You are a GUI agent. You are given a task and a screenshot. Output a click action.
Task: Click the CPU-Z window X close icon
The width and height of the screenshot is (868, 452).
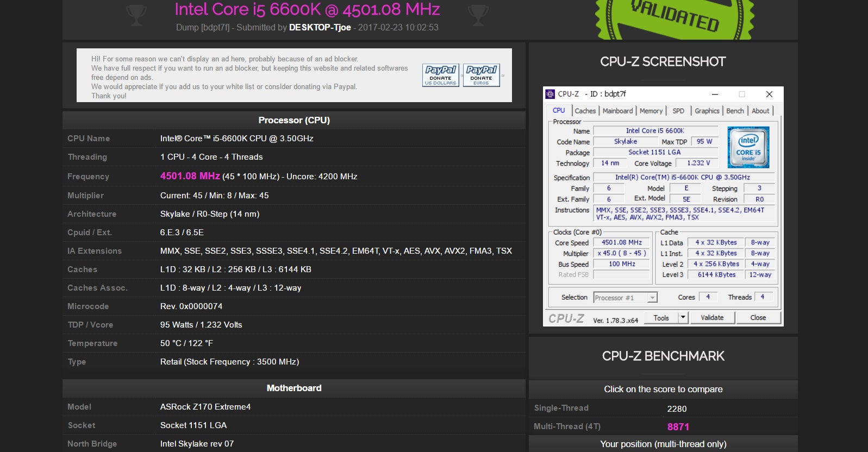(x=769, y=94)
